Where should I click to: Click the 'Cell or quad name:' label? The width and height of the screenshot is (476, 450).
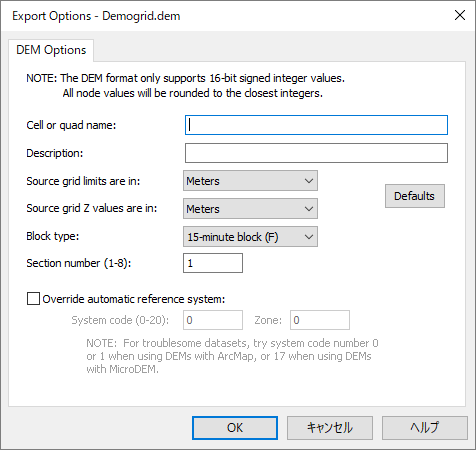point(71,125)
